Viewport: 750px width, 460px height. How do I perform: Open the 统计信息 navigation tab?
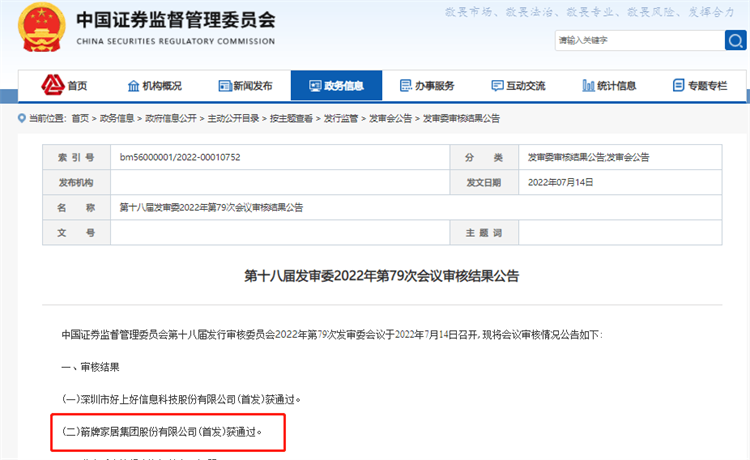coord(609,86)
